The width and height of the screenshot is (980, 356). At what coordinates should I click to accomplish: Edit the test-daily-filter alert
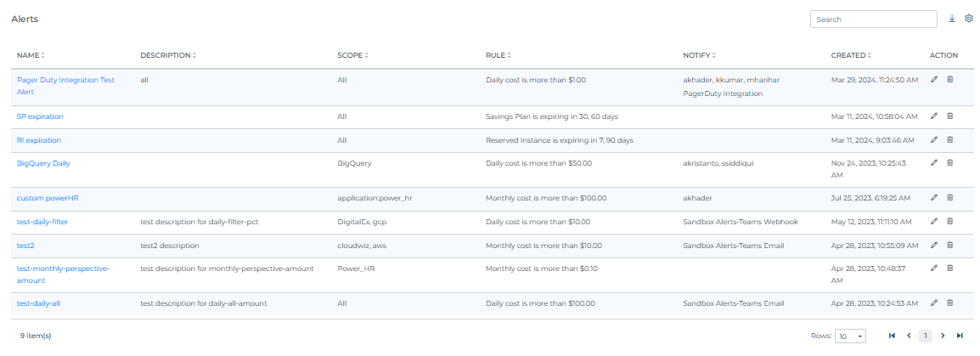click(x=934, y=221)
